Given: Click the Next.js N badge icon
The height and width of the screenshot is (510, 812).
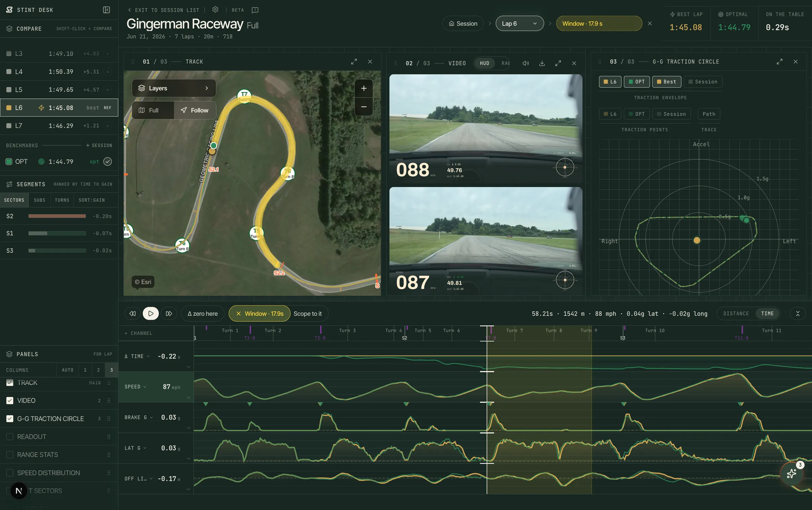Looking at the screenshot, I should tap(19, 490).
